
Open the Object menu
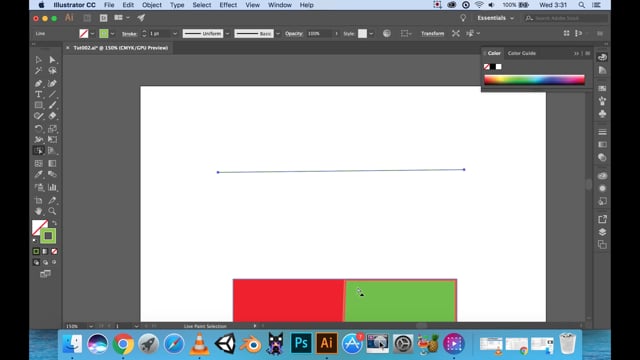point(152,5)
